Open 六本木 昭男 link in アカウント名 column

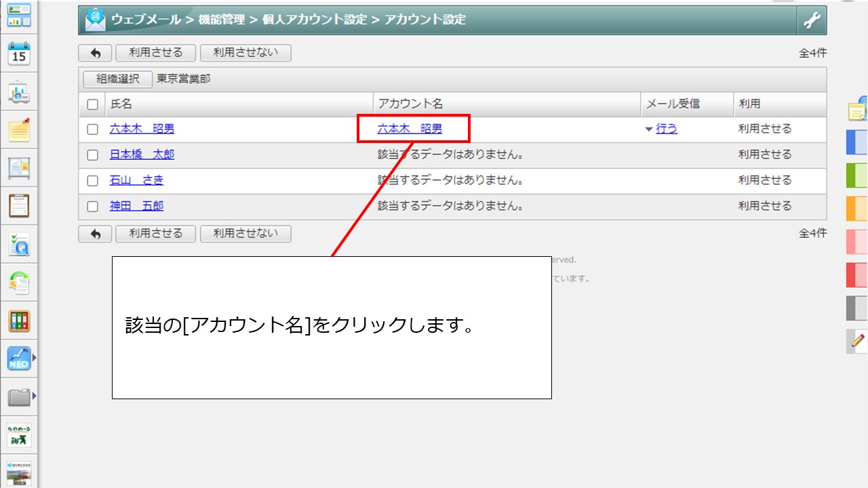click(x=410, y=129)
